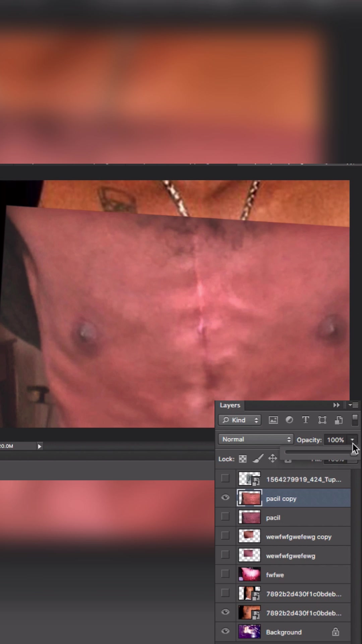The width and height of the screenshot is (362, 644).
Task: Lock transparent pixels icon
Action: pyautogui.click(x=243, y=459)
